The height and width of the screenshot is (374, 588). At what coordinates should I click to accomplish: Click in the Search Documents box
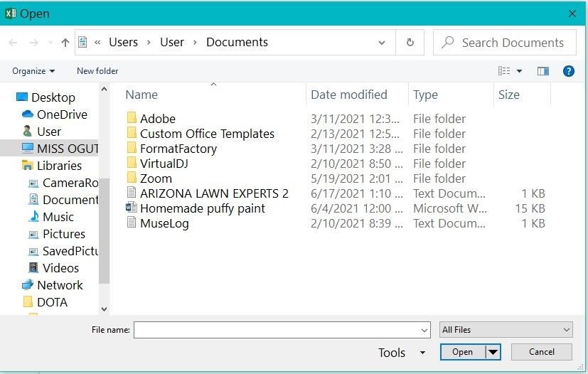pos(512,43)
